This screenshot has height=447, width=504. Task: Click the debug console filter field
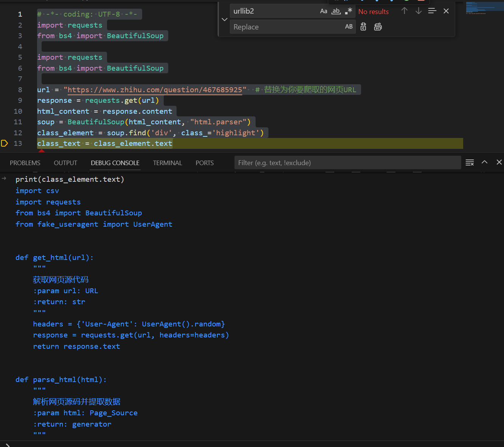click(347, 163)
